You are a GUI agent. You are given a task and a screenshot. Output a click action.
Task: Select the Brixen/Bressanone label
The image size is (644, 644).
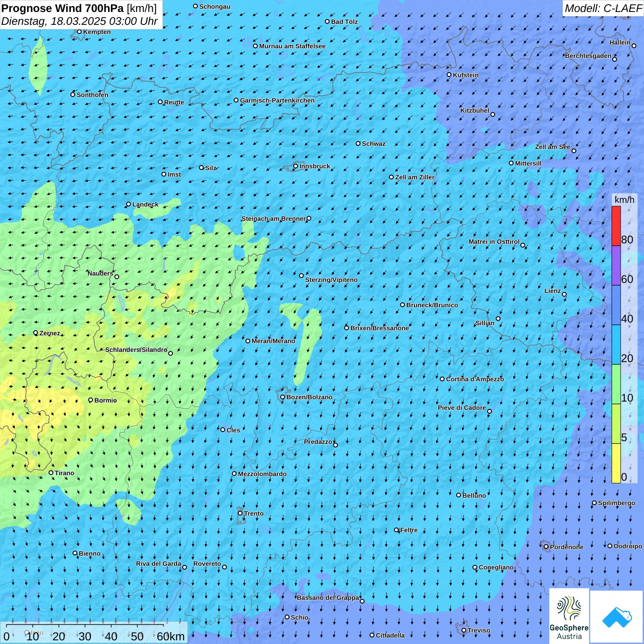379,328
